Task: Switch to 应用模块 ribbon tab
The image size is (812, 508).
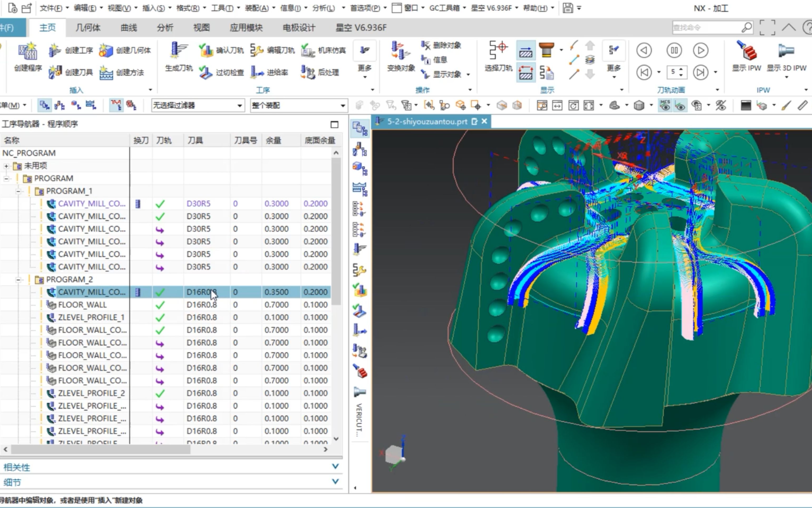Action: click(x=246, y=27)
